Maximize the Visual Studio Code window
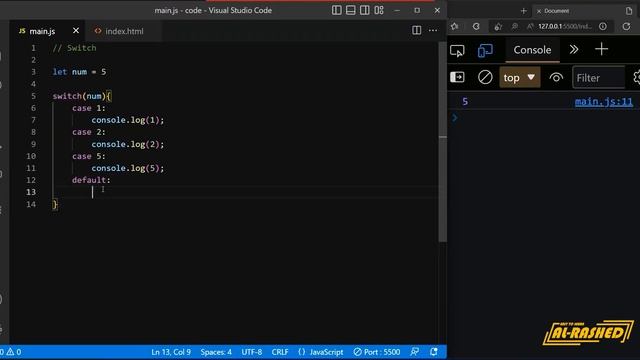Image resolution: width=640 pixels, height=360 pixels. click(417, 10)
